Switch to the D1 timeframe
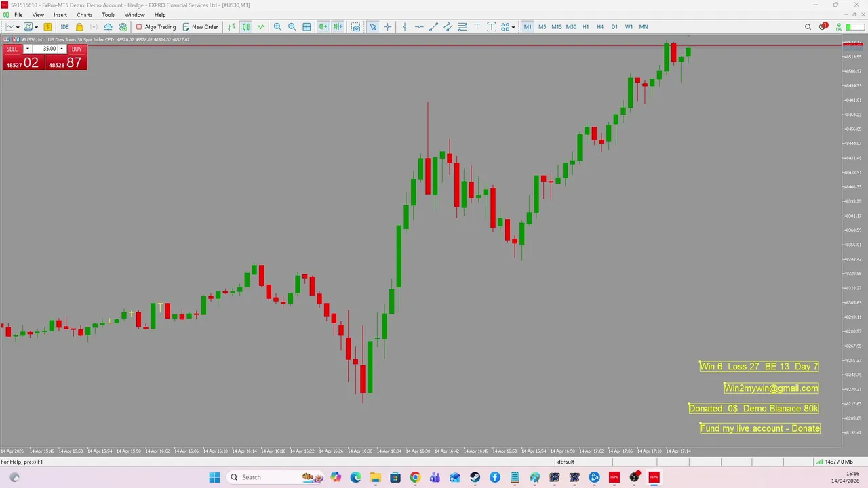 pos(614,27)
